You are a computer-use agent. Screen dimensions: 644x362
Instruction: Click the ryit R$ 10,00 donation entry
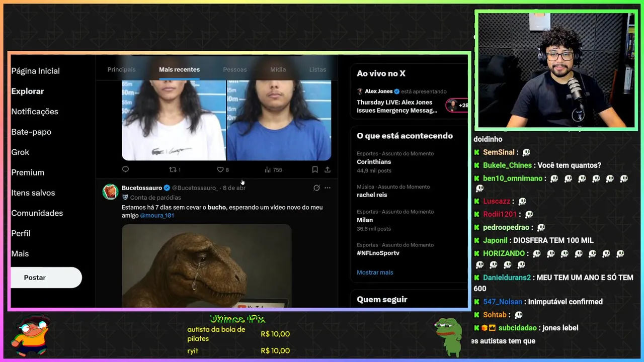coord(238,351)
